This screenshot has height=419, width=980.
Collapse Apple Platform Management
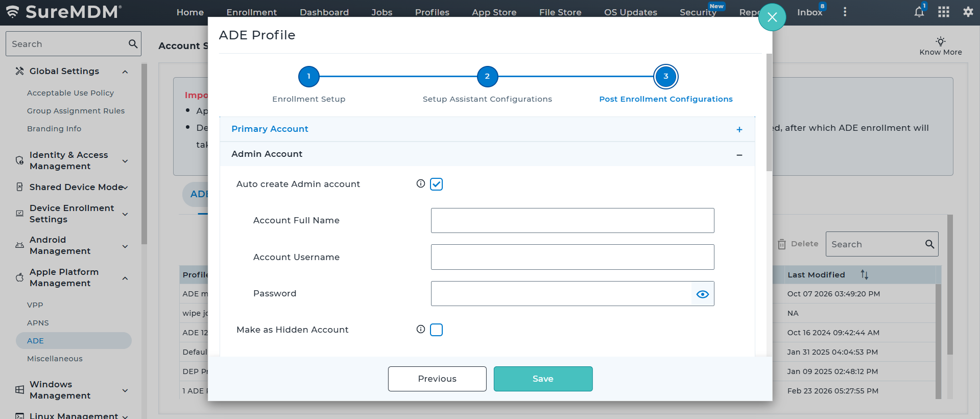(x=125, y=278)
